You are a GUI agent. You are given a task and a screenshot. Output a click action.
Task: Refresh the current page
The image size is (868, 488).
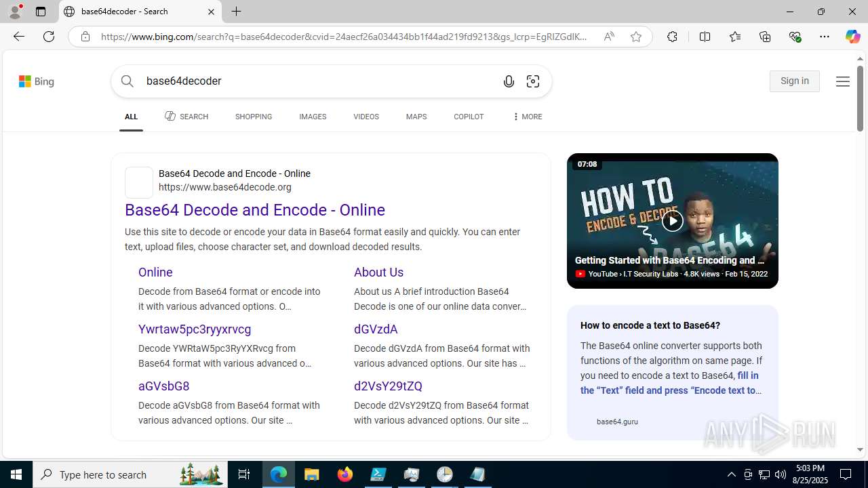click(49, 37)
